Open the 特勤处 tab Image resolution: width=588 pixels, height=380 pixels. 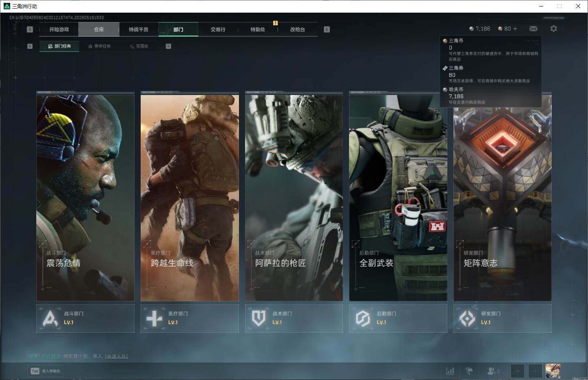(x=258, y=29)
